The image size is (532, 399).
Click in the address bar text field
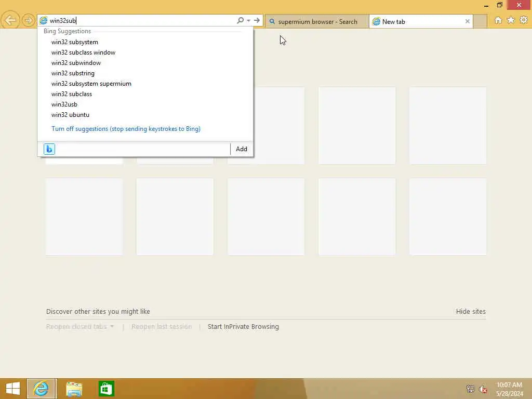coord(142,20)
